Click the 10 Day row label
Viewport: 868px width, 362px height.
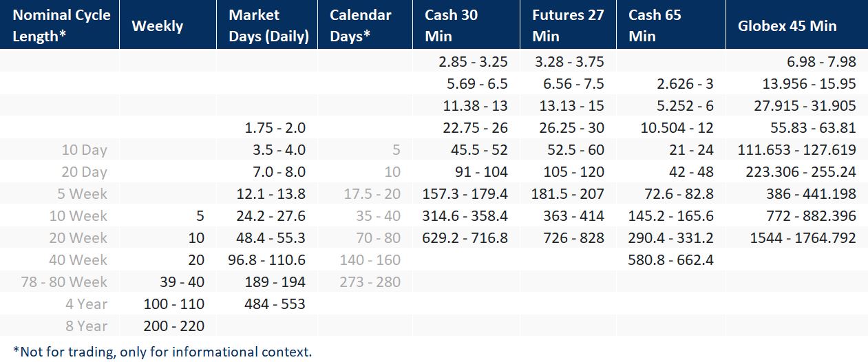(84, 150)
